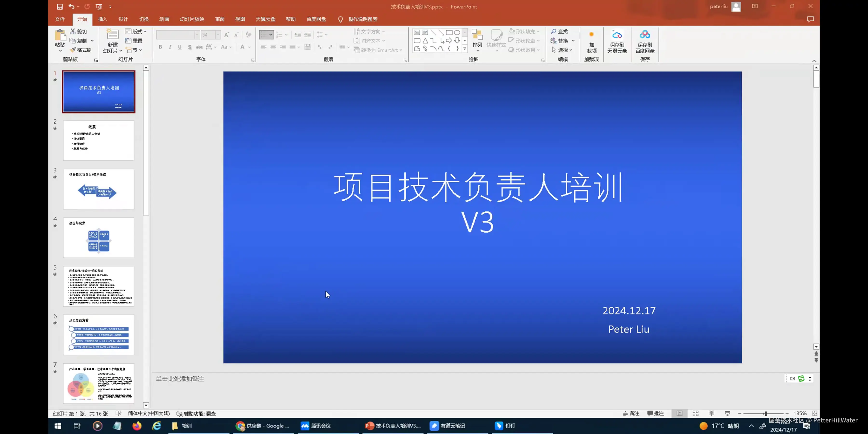Click the Save to Baidu Netdisk icon
868x434 pixels.
(x=644, y=35)
